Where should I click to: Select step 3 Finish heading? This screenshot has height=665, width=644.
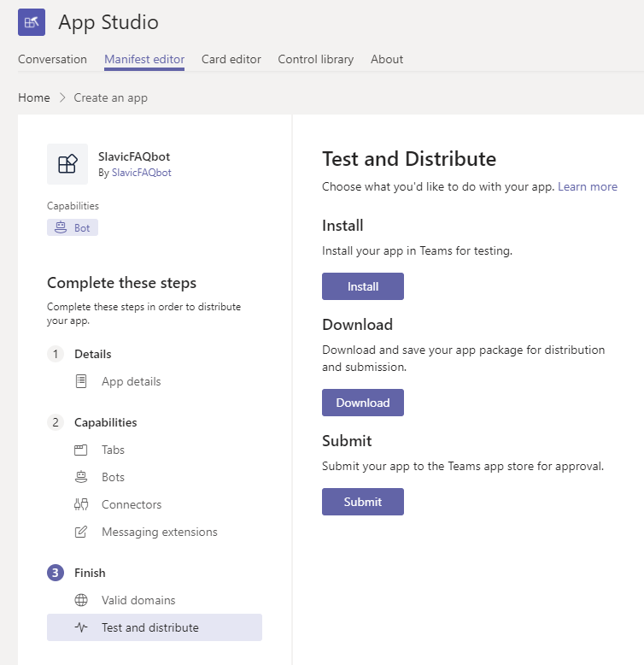click(x=90, y=573)
